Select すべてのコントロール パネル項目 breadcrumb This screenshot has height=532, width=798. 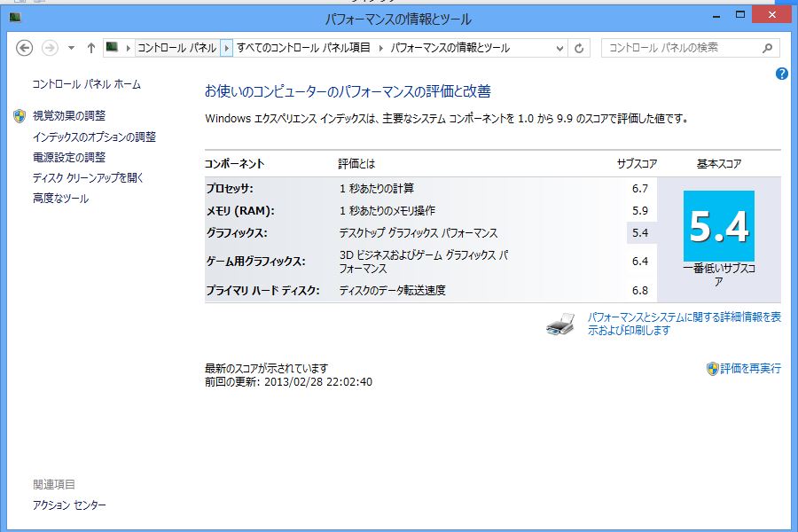click(x=303, y=48)
